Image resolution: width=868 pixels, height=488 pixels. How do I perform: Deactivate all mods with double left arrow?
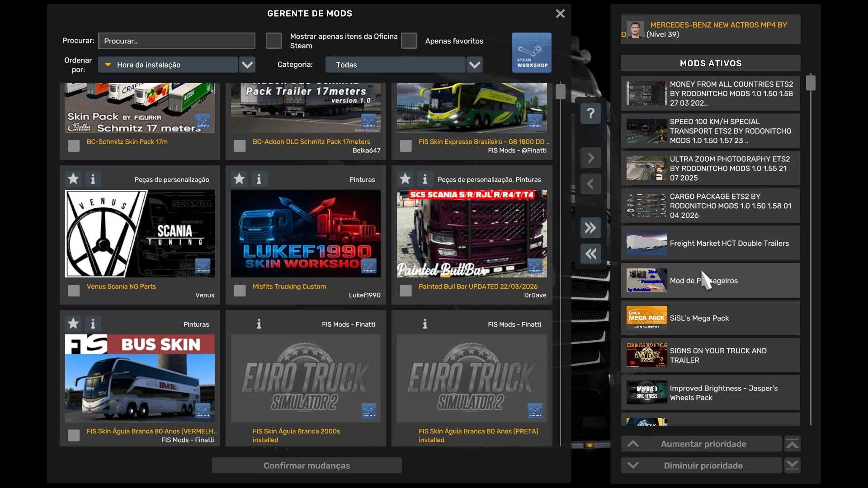coord(591,253)
